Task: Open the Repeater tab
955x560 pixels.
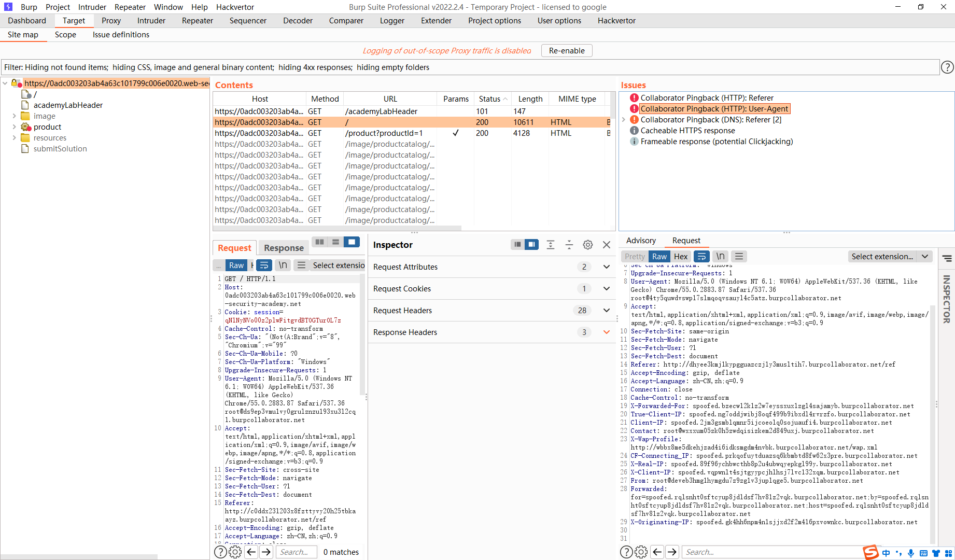Action: tap(198, 21)
